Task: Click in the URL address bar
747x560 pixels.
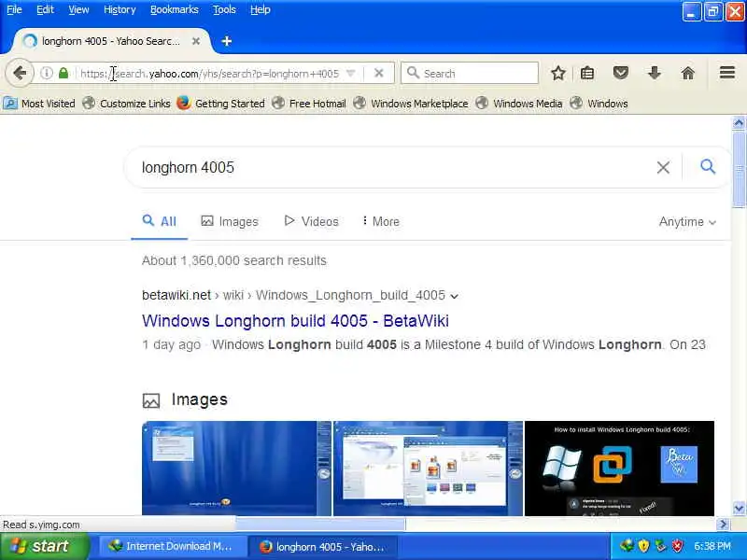Action: tap(209, 74)
